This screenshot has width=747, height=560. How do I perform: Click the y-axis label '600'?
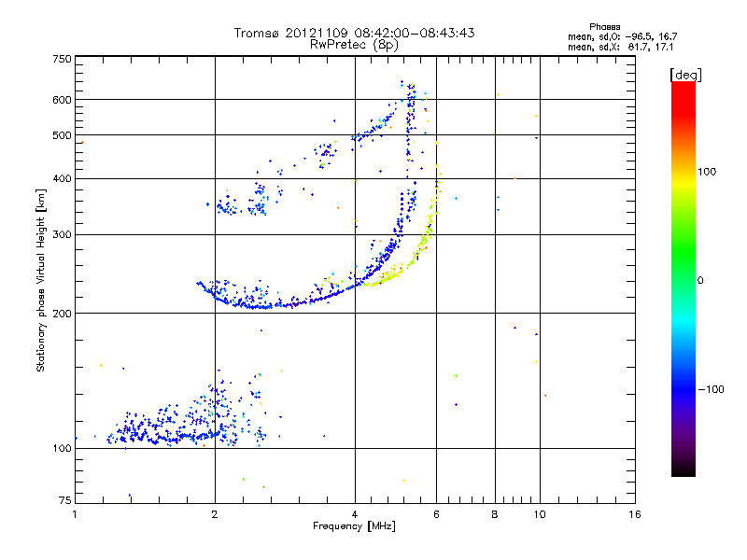tap(62, 100)
